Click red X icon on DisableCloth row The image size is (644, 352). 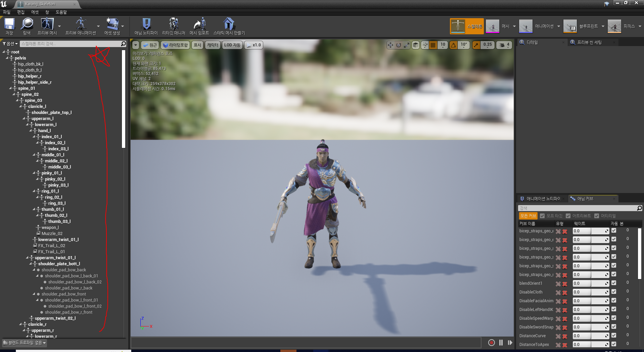pos(565,292)
